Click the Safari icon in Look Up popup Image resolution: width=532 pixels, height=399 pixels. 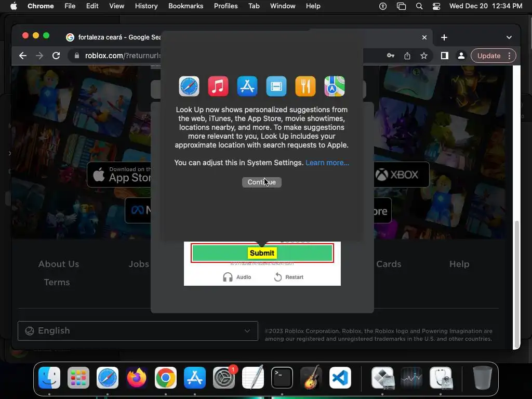(189, 86)
